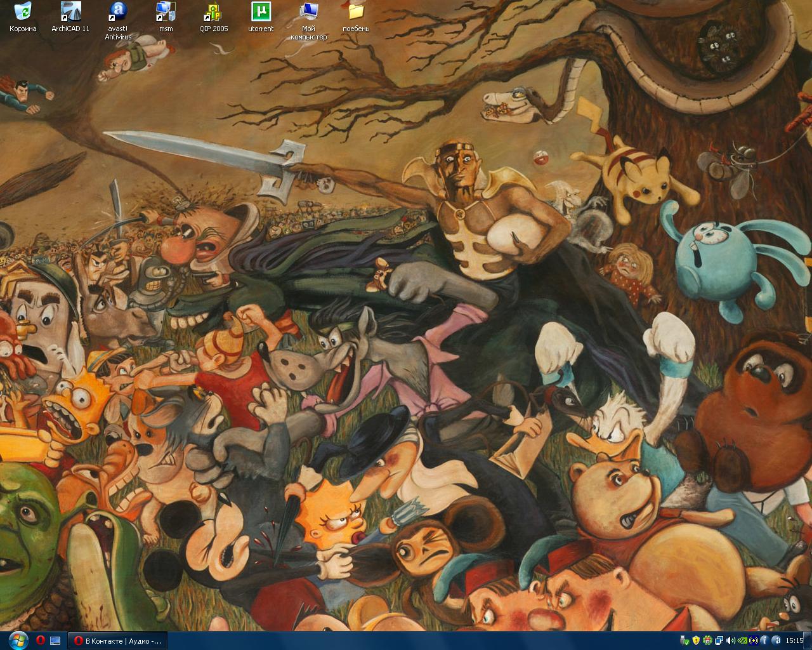Select the utorrent desktop icon
The height and width of the screenshot is (650, 812).
tap(261, 18)
